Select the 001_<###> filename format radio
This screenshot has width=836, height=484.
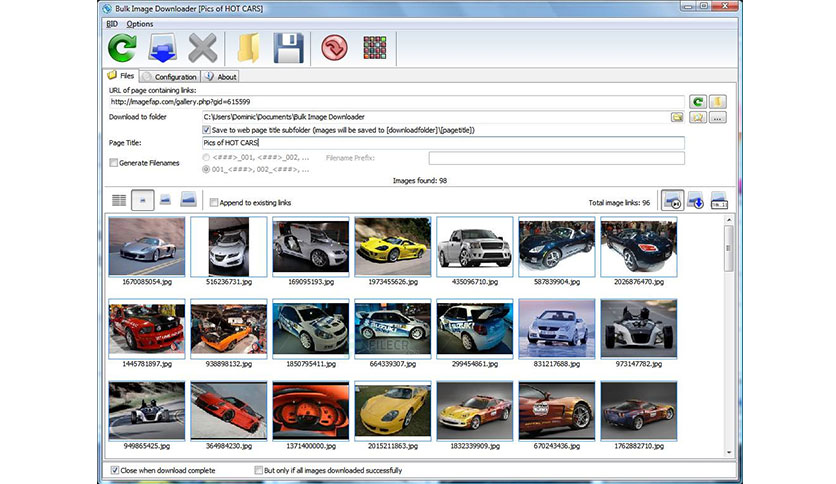coord(206,170)
